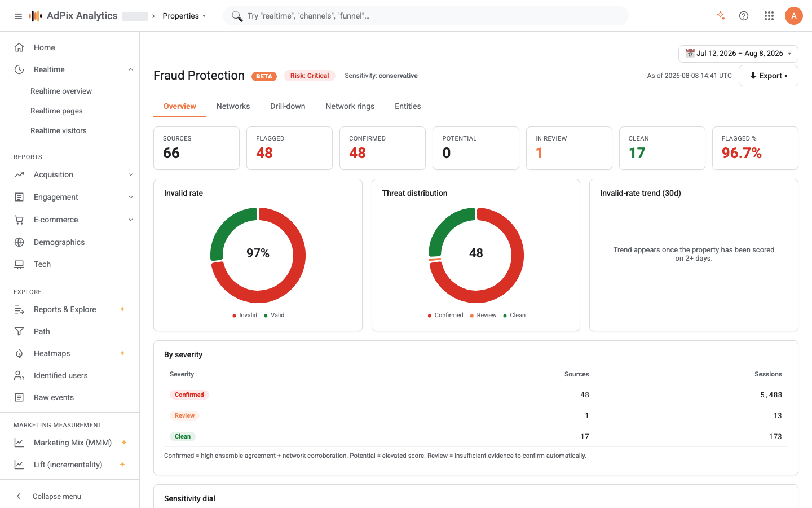Switch to the Overview tab
Image resolution: width=812 pixels, height=508 pixels.
click(180, 106)
